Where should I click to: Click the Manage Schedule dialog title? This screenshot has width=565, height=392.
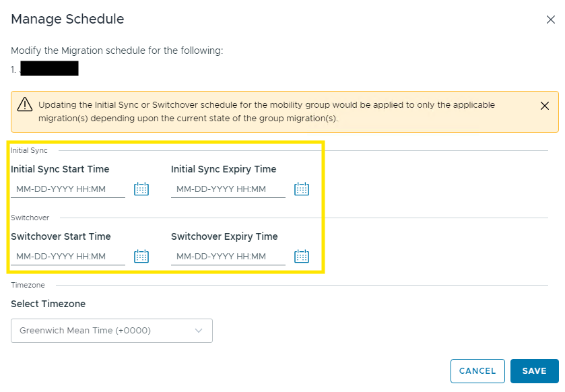tap(67, 19)
